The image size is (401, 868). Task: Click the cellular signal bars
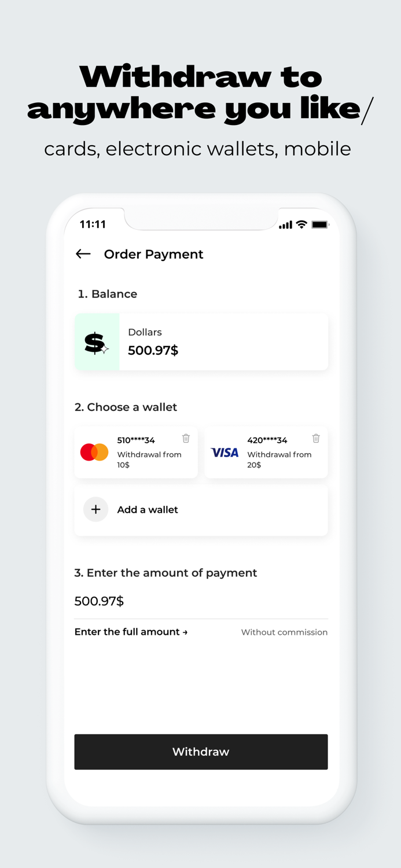tap(285, 225)
